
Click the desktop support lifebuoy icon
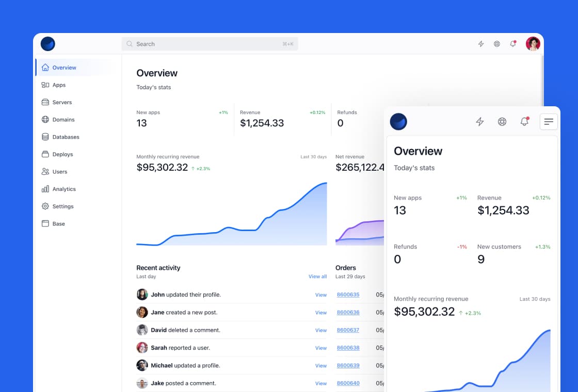[497, 44]
